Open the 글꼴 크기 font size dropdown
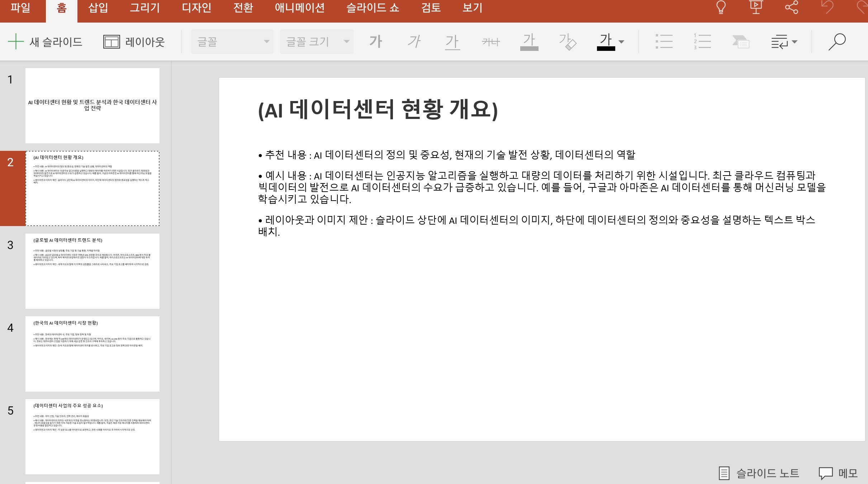868x484 pixels. click(x=316, y=42)
